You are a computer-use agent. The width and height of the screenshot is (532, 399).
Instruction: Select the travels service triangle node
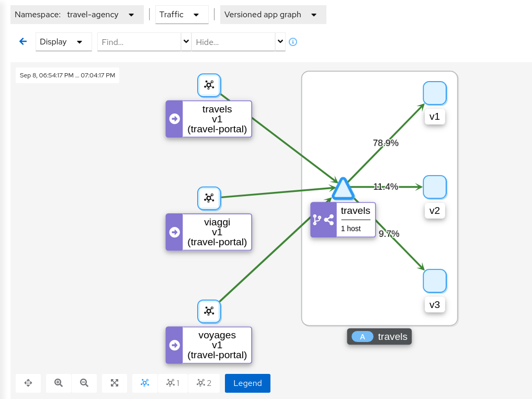coord(343,189)
